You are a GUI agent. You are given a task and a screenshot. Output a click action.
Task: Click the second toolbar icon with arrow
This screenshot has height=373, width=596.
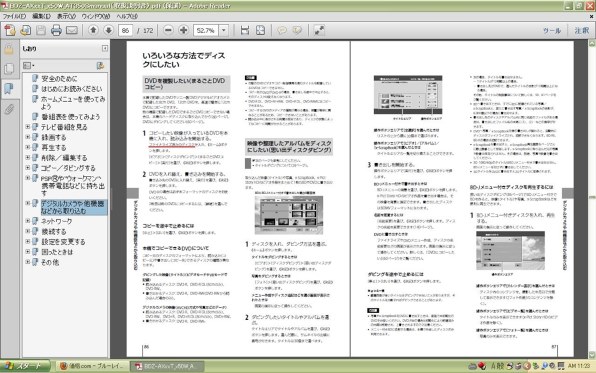click(x=25, y=30)
